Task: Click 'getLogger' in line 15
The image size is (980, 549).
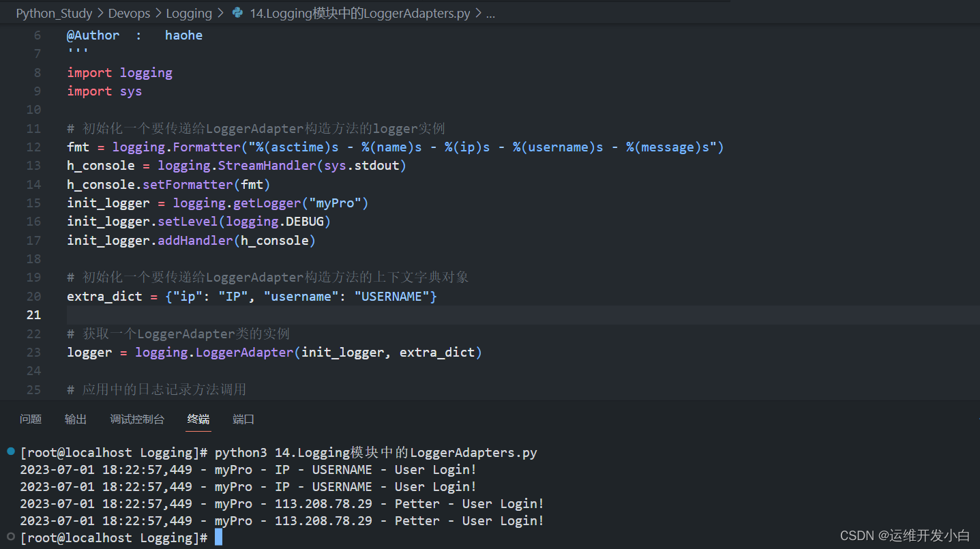Action: [267, 203]
